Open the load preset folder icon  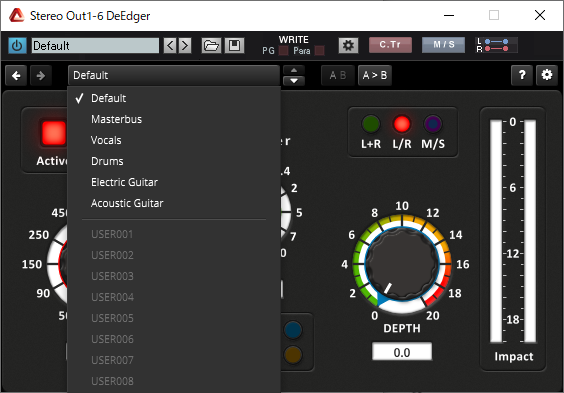211,46
